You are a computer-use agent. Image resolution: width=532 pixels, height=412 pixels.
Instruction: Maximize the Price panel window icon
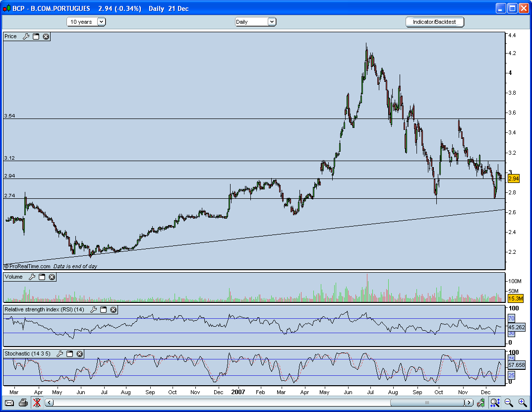(36, 36)
